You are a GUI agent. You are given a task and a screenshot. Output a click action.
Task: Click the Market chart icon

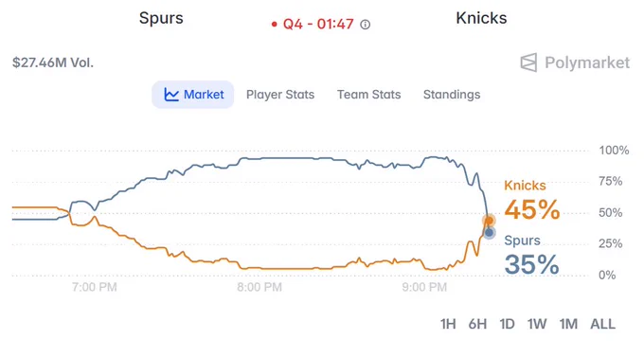point(171,95)
